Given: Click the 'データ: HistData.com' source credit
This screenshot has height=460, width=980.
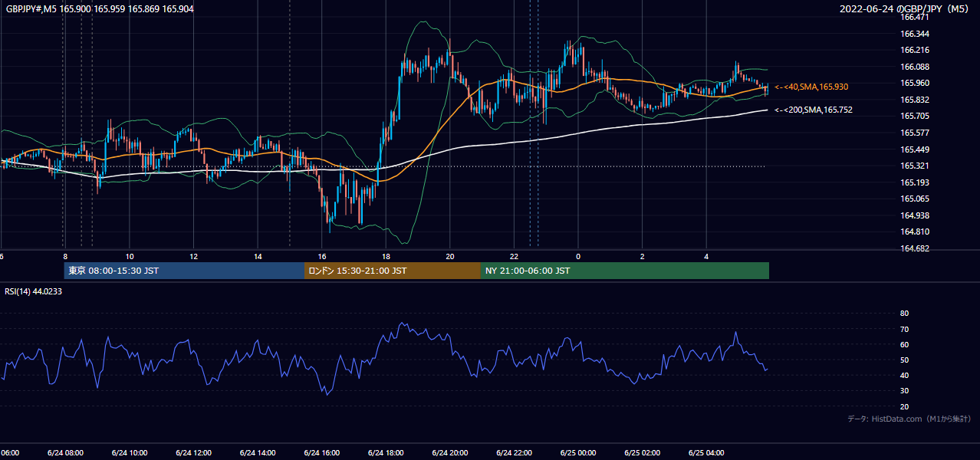Looking at the screenshot, I should pyautogui.click(x=909, y=419).
